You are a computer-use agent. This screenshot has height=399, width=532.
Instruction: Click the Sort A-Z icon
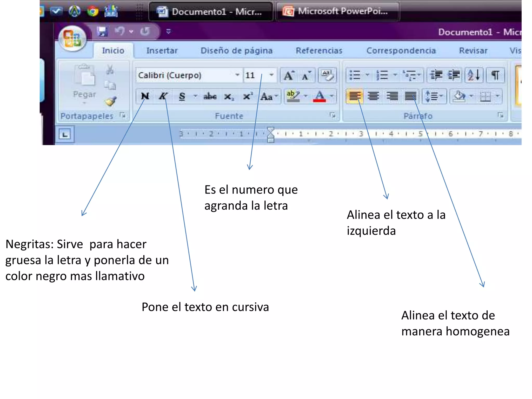pyautogui.click(x=474, y=75)
